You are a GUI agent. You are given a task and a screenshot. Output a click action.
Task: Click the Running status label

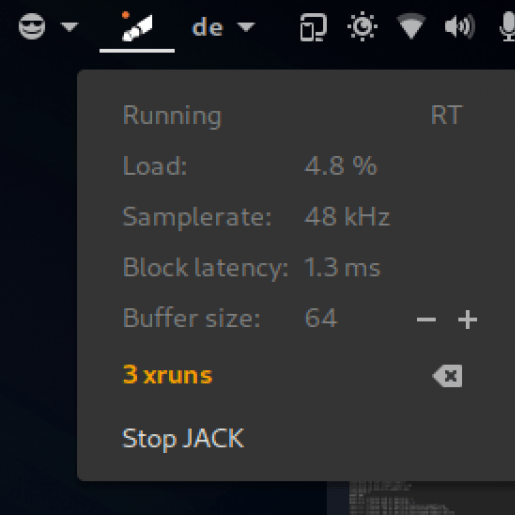[172, 116]
